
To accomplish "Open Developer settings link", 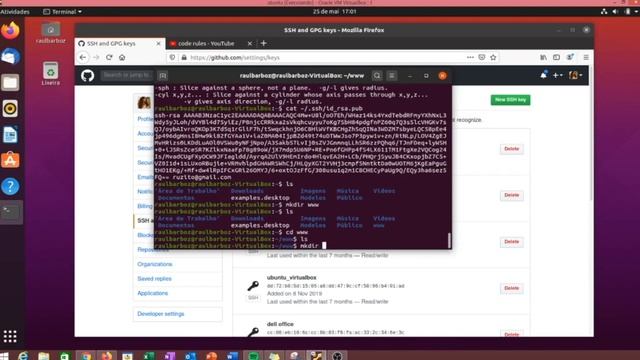I will coord(161,314).
